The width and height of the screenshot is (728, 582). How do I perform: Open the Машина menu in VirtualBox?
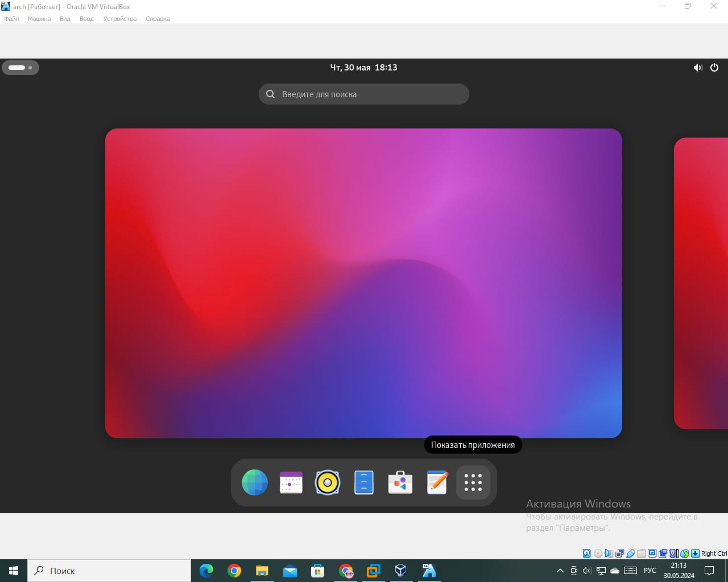click(x=39, y=19)
